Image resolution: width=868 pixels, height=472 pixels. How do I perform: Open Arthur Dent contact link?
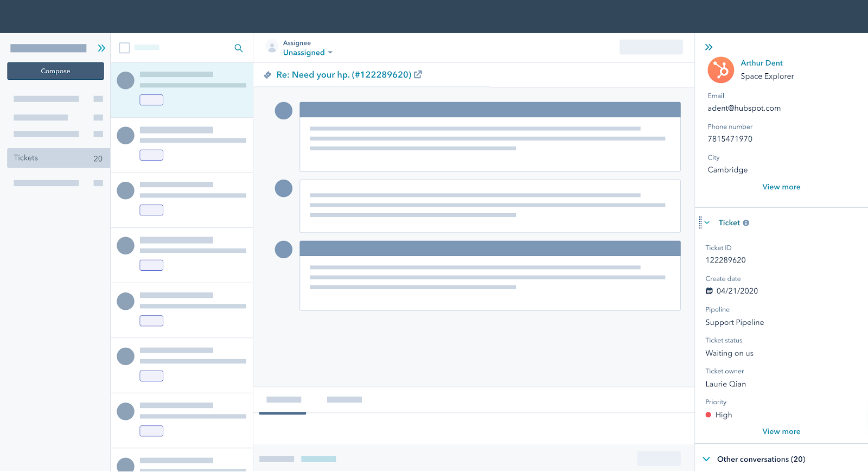point(761,63)
